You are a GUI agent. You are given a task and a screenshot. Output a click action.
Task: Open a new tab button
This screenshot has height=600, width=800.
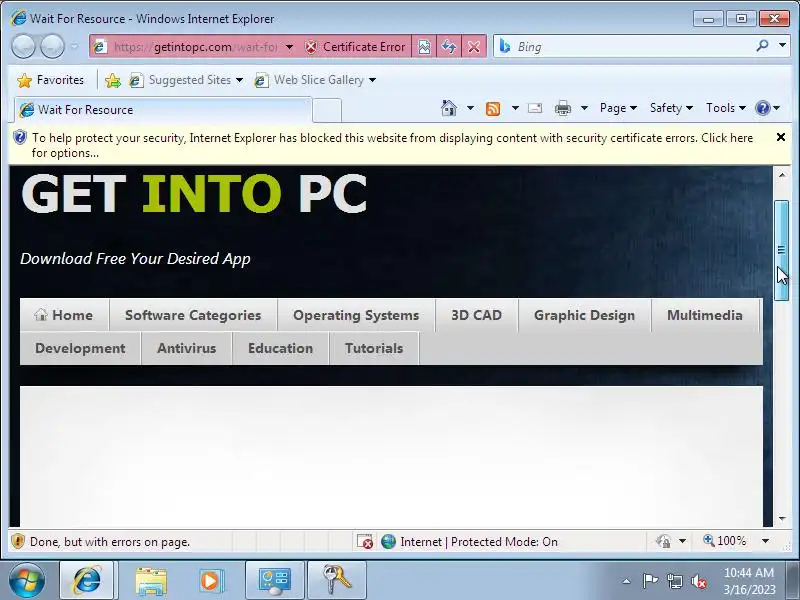[327, 110]
